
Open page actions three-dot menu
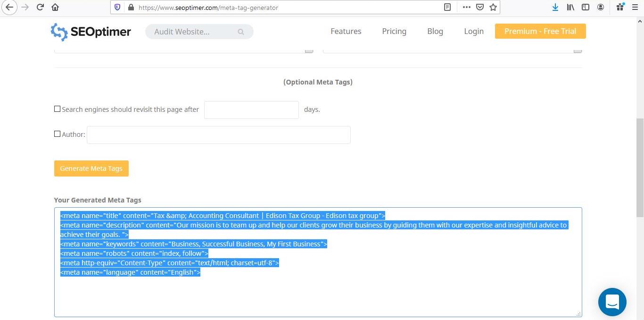[466, 7]
